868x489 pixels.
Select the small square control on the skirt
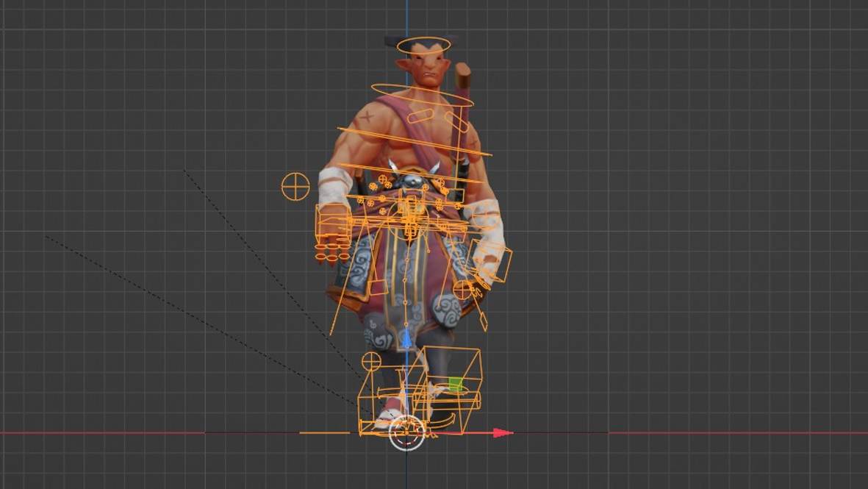tap(377, 286)
